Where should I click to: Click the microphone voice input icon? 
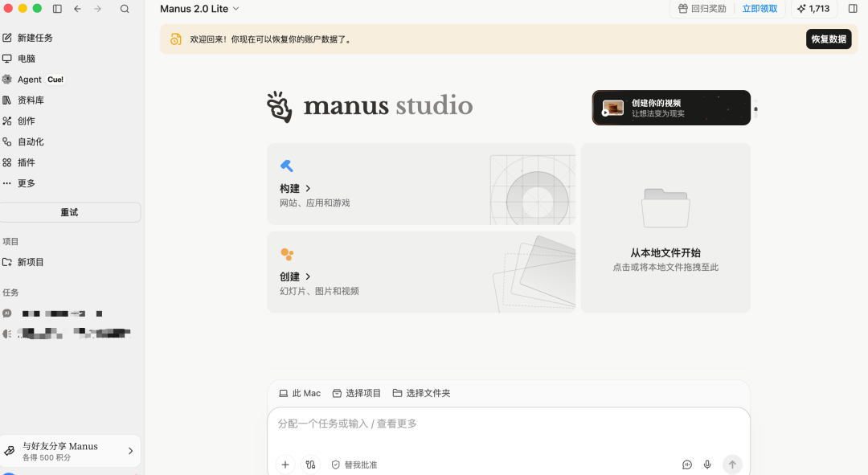(707, 465)
